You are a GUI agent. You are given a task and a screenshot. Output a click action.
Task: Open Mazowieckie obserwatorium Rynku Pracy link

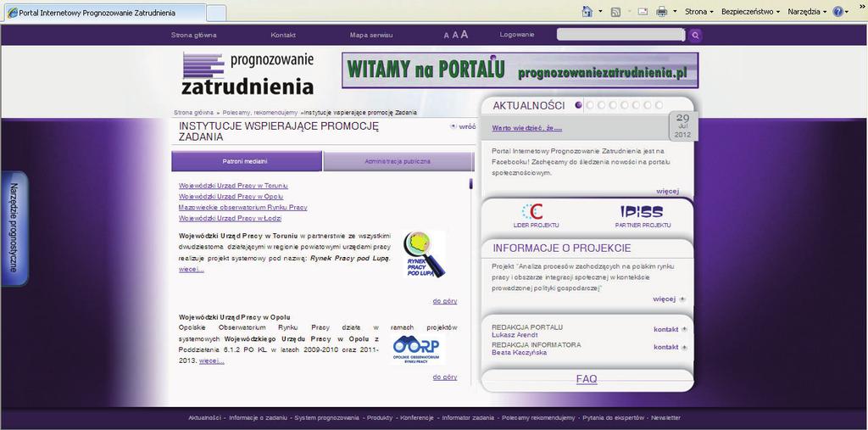(243, 207)
